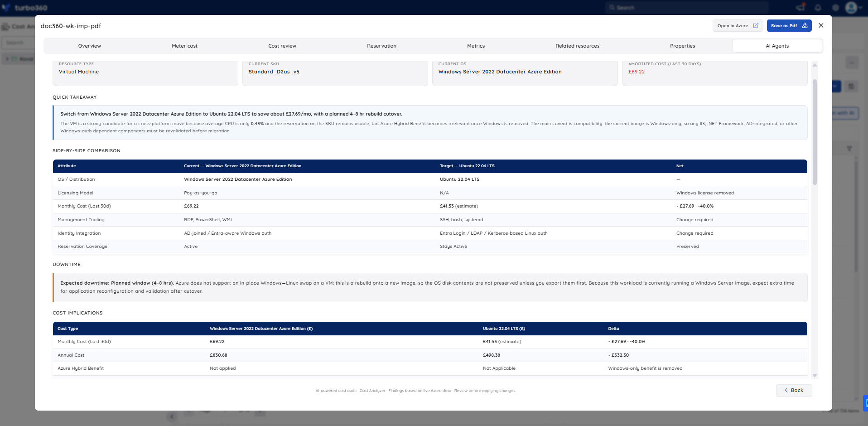Open notifications with the bell icon
Viewport: 868px width, 426px height.
coord(818,8)
